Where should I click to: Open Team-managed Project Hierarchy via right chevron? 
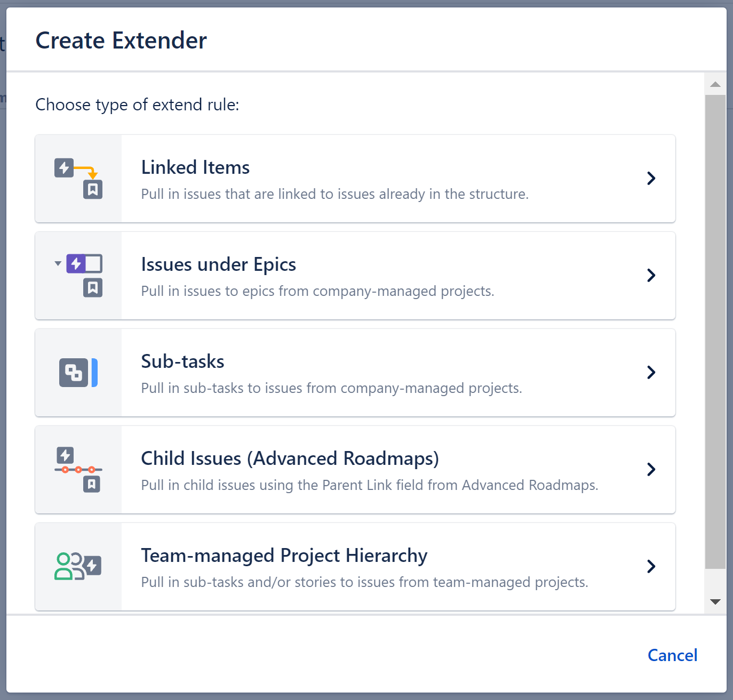pyautogui.click(x=651, y=567)
